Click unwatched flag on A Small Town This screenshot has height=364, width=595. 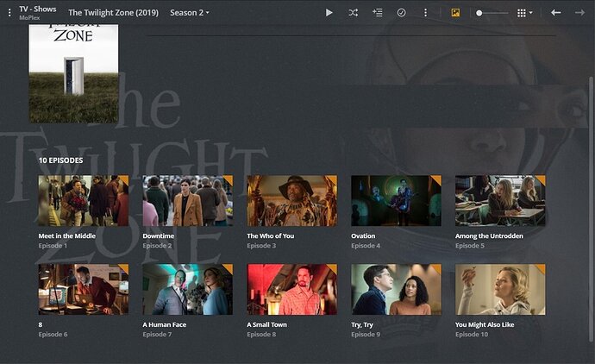click(x=332, y=268)
